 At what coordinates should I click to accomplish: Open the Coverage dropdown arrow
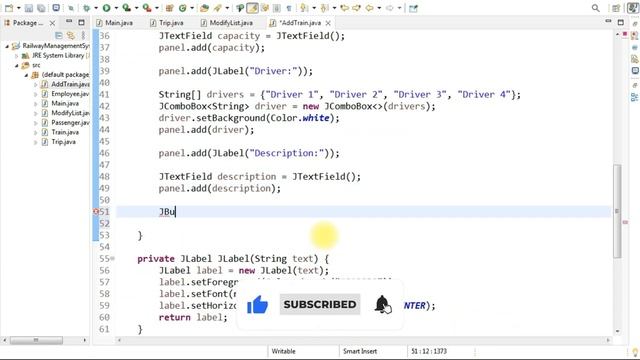[x=136, y=8]
